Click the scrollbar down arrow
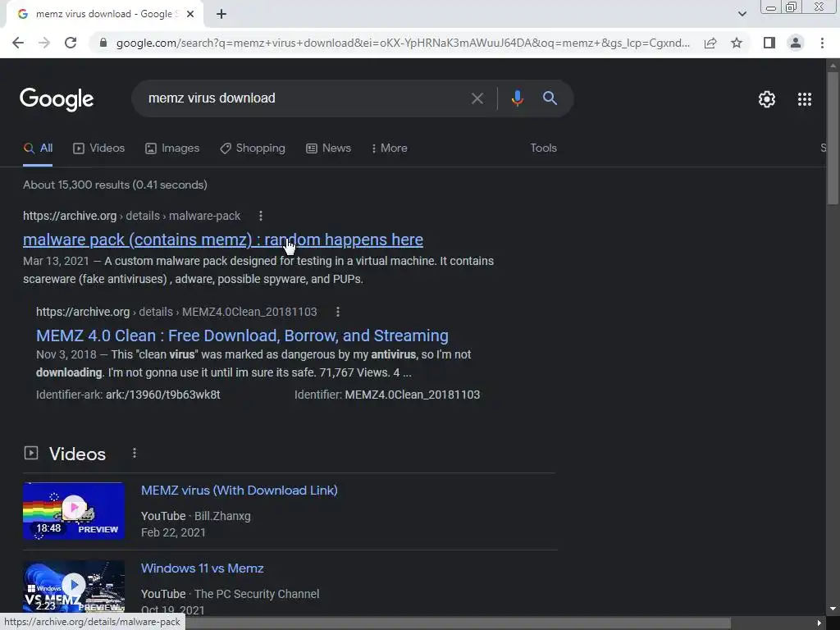 pos(832,609)
